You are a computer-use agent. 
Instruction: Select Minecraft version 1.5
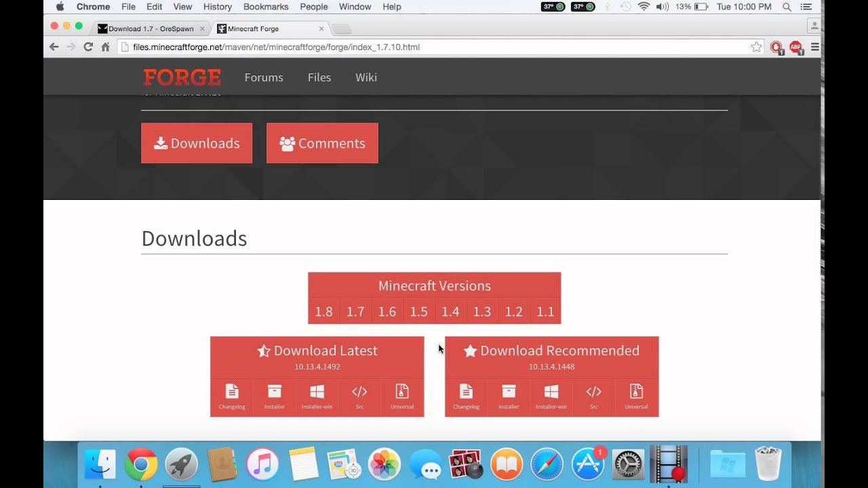(x=418, y=311)
